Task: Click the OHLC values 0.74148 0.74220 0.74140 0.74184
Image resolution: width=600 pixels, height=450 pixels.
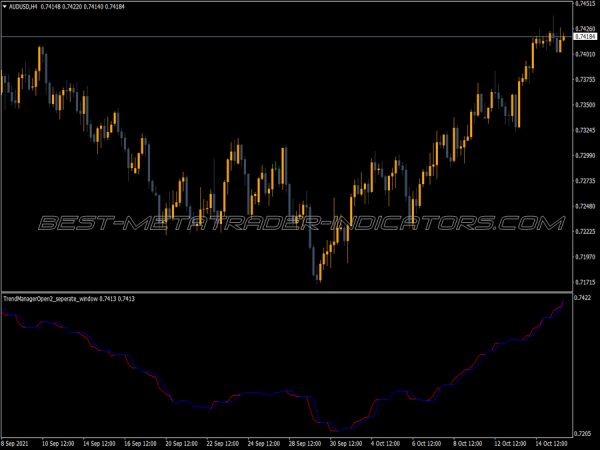Action: [83, 7]
